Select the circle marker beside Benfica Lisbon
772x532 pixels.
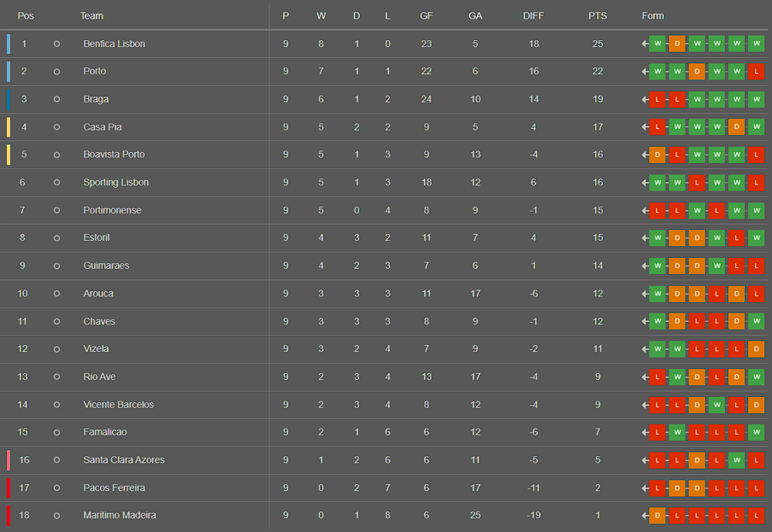tap(56, 44)
